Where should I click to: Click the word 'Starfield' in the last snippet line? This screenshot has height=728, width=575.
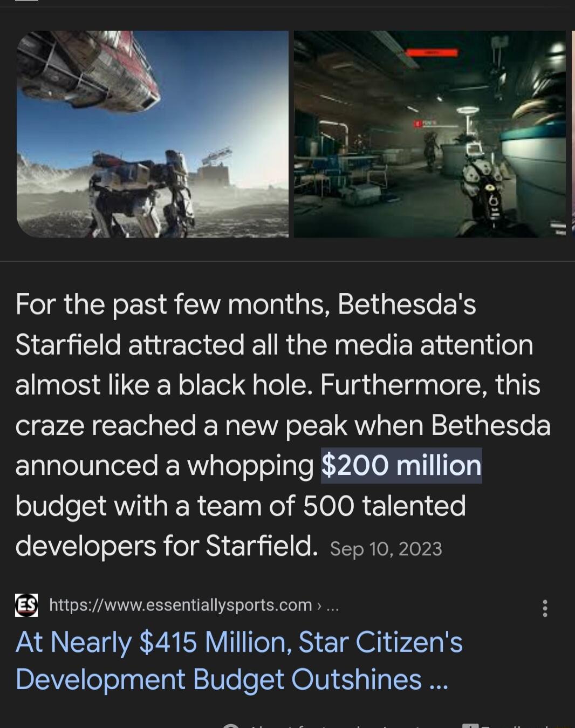(262, 546)
